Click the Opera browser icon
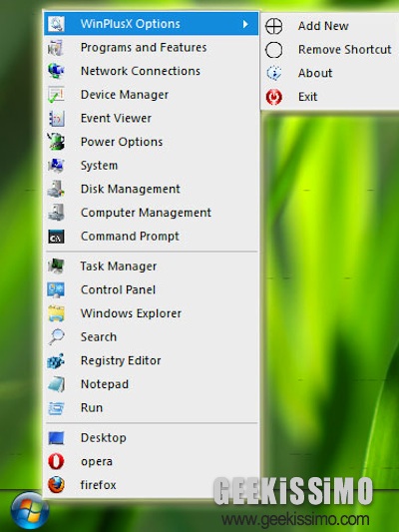The image size is (399, 532). 56,461
